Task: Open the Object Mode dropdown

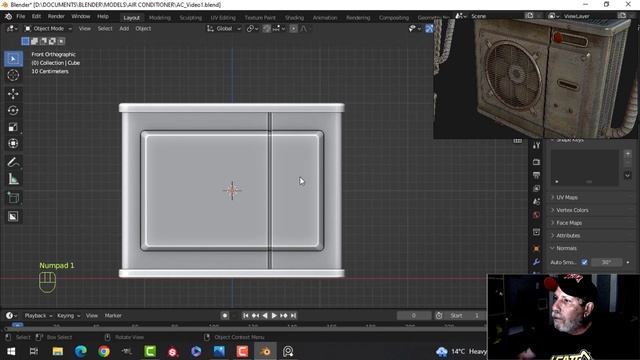Action: (48, 29)
